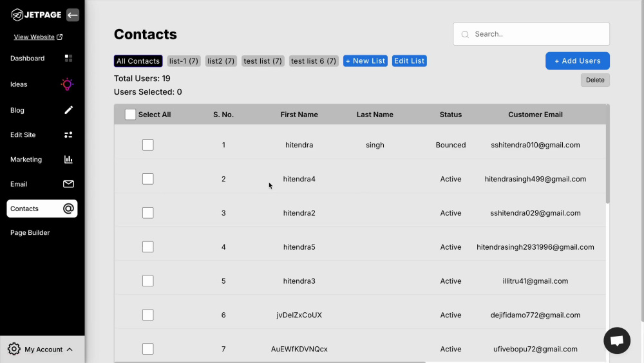Click the Last Name column header
The image size is (644, 363).
click(x=375, y=115)
